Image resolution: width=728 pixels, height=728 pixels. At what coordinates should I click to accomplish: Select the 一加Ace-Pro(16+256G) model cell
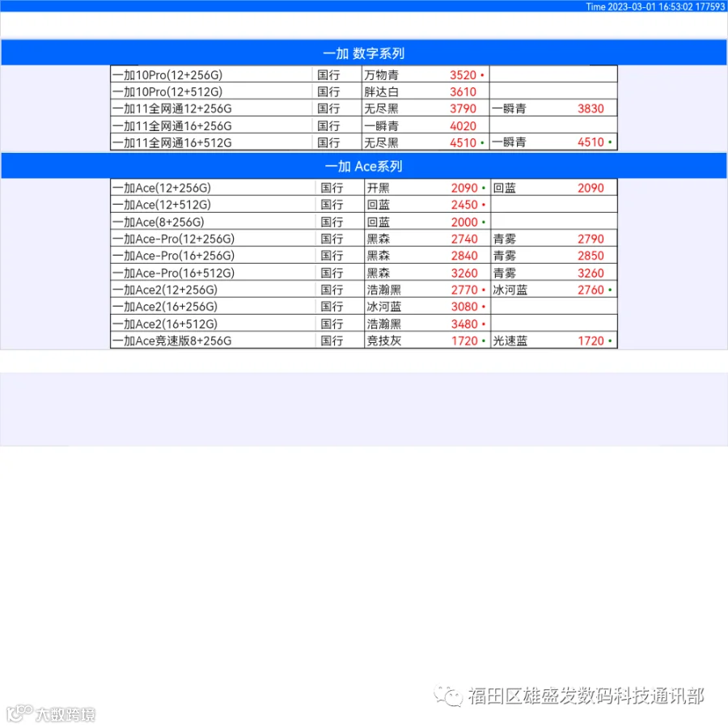(213, 256)
